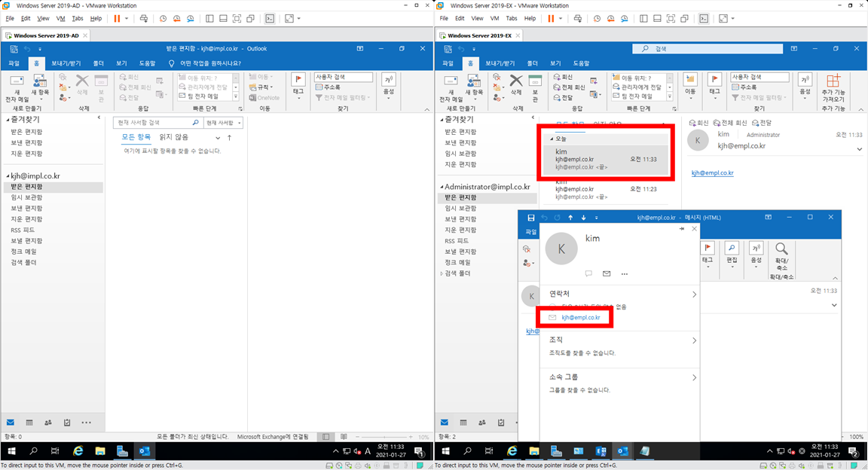Viewport: 868px width, 470px height.
Task: Open the Move (이동) folder button in EX Outlook
Action: point(689,86)
